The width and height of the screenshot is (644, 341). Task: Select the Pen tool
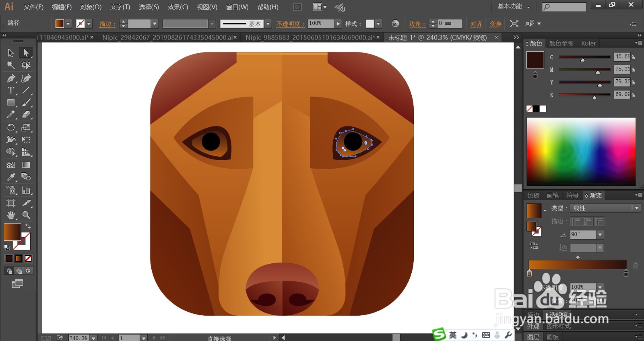tap(11, 78)
